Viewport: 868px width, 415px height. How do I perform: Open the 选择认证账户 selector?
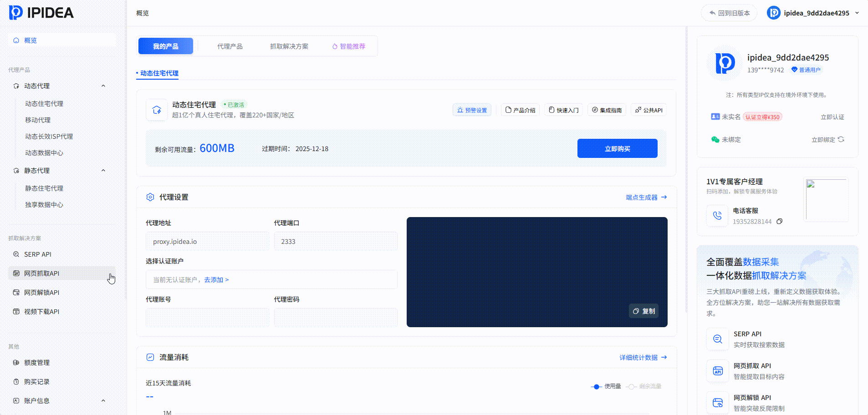[x=271, y=279]
